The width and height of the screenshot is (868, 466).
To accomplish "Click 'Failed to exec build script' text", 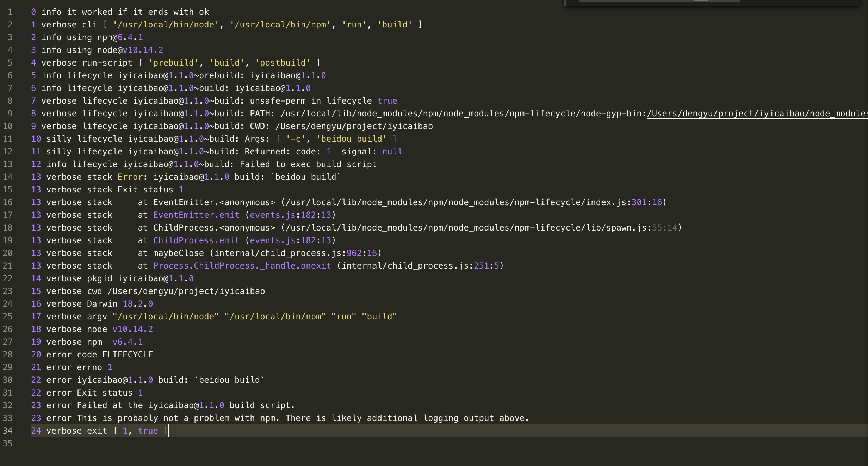I will pos(308,164).
